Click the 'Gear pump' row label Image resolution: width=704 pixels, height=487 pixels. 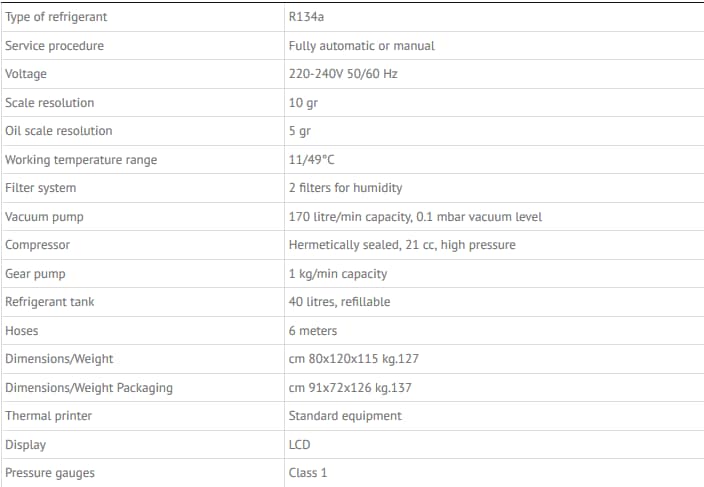coord(35,274)
